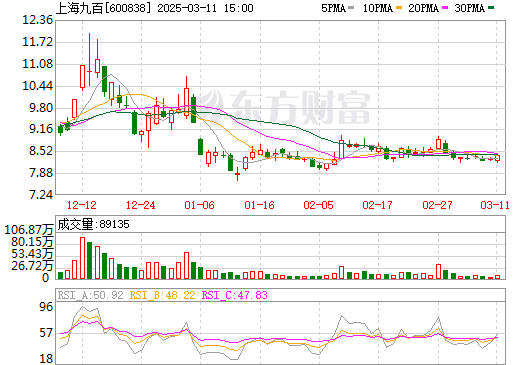Click the 106.87万 volume axis label
This screenshot has width=520, height=365.
tap(29, 230)
